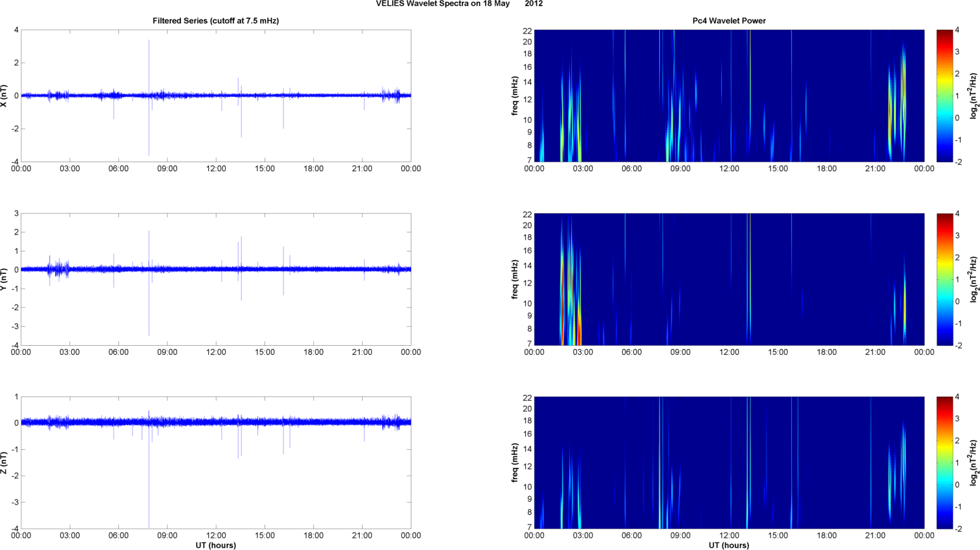The height and width of the screenshot is (550, 980).
Task: Click the "X (nT)" axis label
Action: 5,96
